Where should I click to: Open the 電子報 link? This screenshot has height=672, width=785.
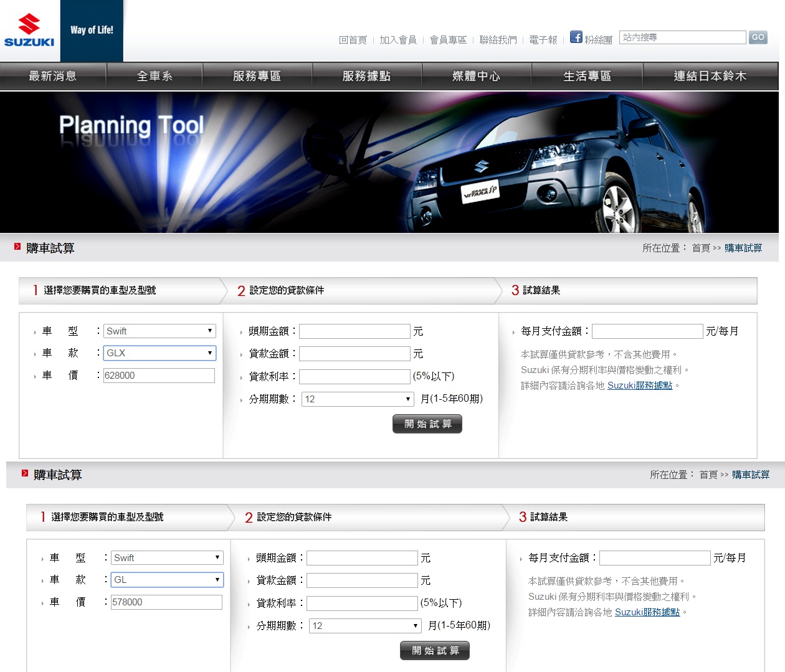pos(543,40)
